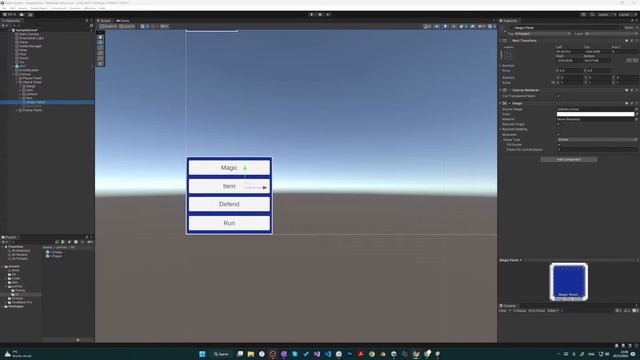Screen dimensions: 640x360
Task: Toggle hidden packages visibility in Project toolbar
Action: (90, 242)
